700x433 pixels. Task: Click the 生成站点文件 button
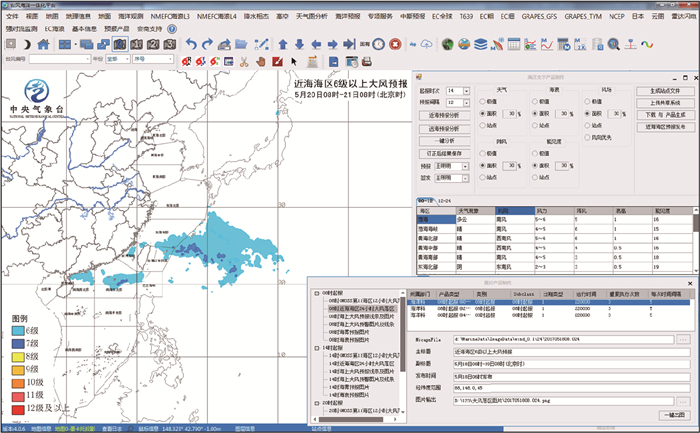pyautogui.click(x=663, y=91)
